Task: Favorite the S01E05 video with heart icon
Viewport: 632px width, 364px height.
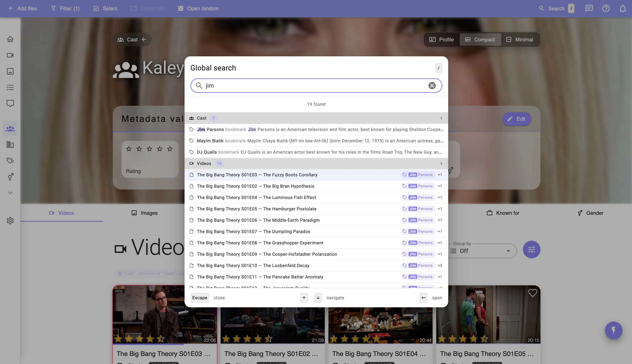Action: coord(532,293)
